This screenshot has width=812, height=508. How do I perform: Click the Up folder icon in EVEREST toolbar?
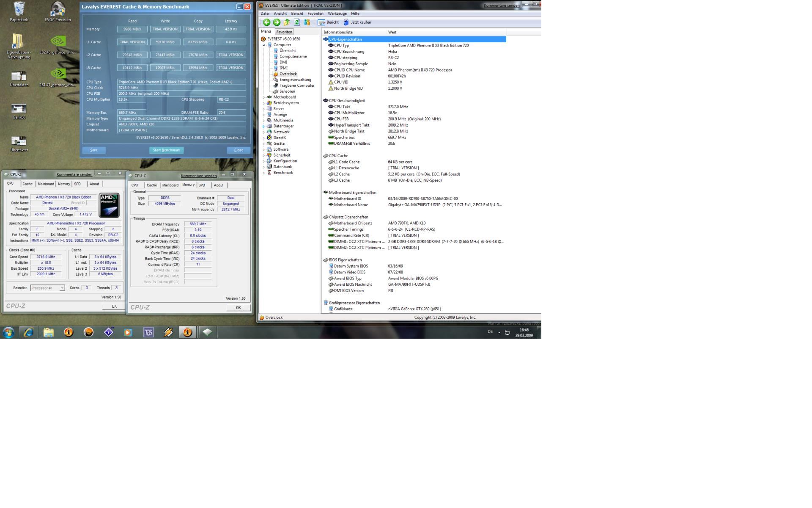pyautogui.click(x=287, y=22)
